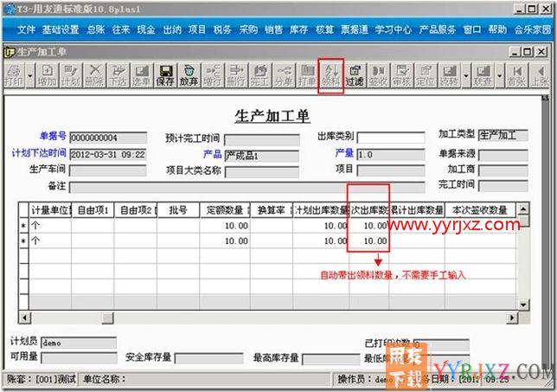Screen dimensions: 557x392
Task: Click the 增行 (add row) toolbar icon
Action: tap(213, 75)
